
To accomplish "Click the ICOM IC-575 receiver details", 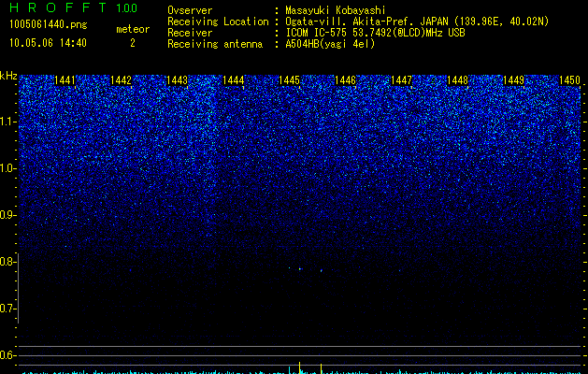I will 375,33.
